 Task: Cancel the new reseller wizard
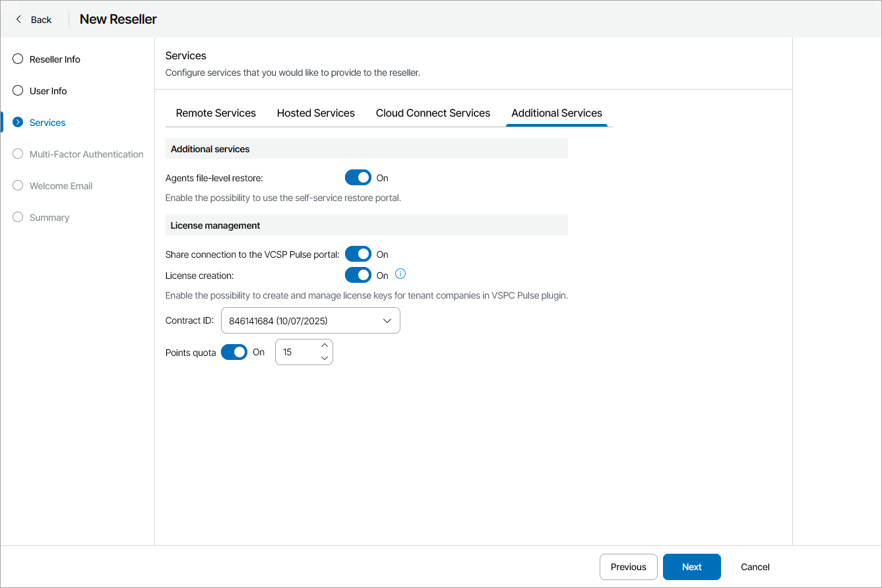[x=755, y=567]
